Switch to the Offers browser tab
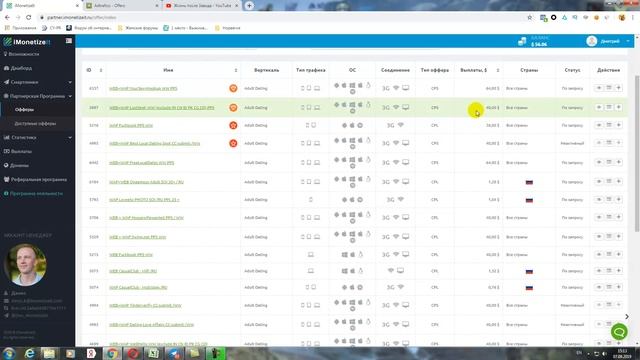This screenshot has height=360, width=640. (122, 6)
